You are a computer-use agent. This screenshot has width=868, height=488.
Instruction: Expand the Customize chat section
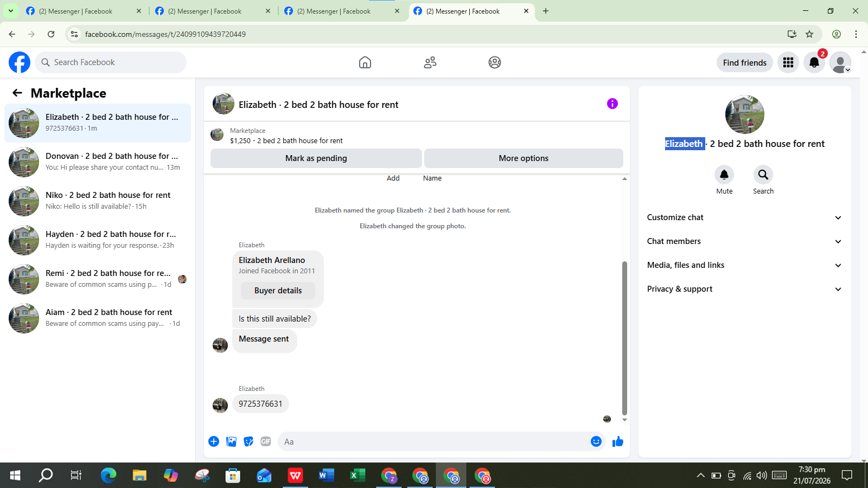coord(744,217)
